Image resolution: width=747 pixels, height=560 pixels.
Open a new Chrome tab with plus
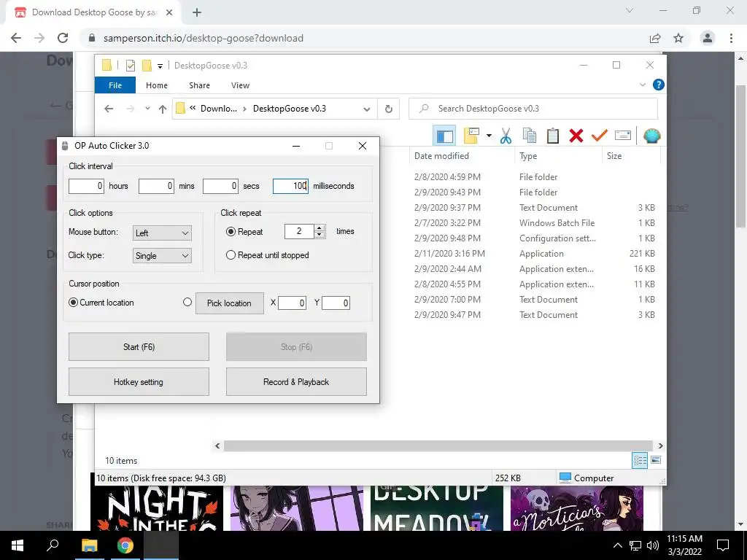coord(197,12)
